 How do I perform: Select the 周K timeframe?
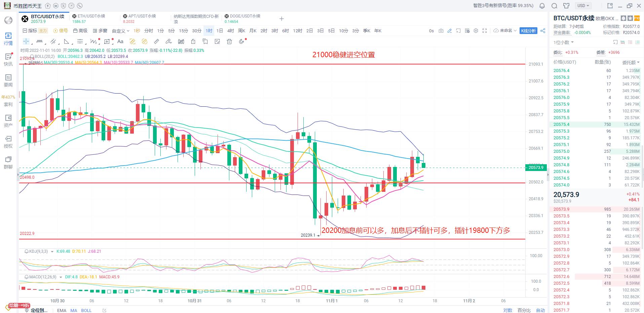tap(241, 31)
